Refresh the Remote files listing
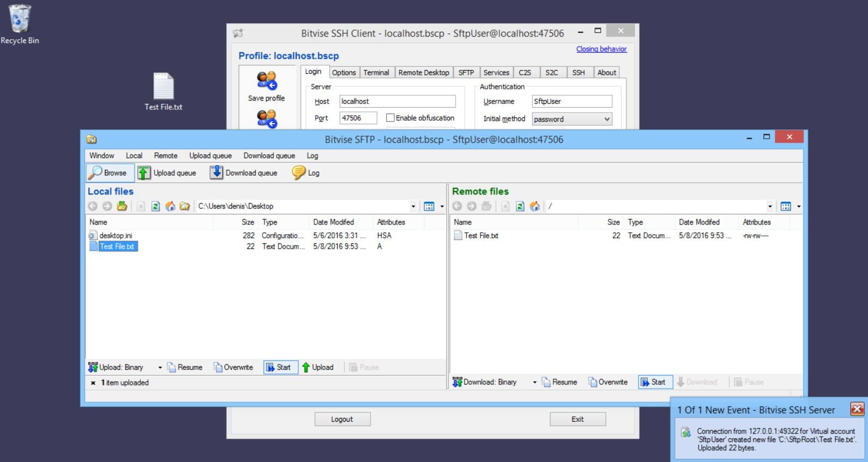868x462 pixels. pyautogui.click(x=520, y=206)
